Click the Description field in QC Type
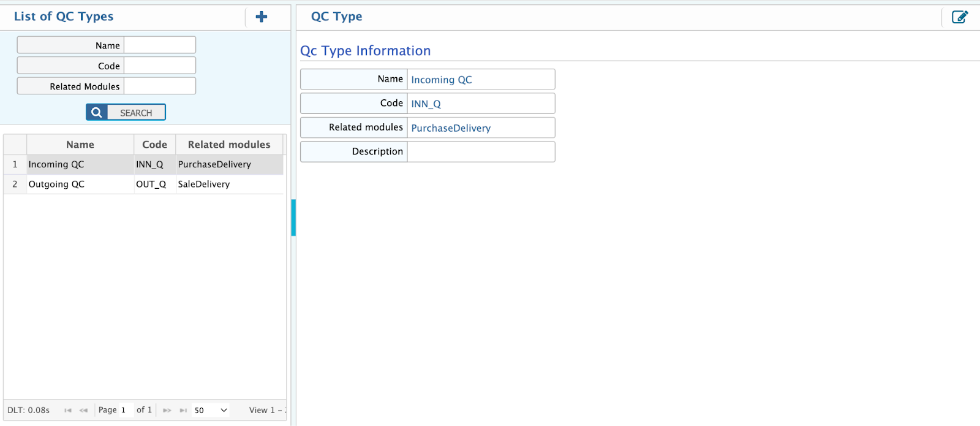The width and height of the screenshot is (980, 426). tap(481, 151)
